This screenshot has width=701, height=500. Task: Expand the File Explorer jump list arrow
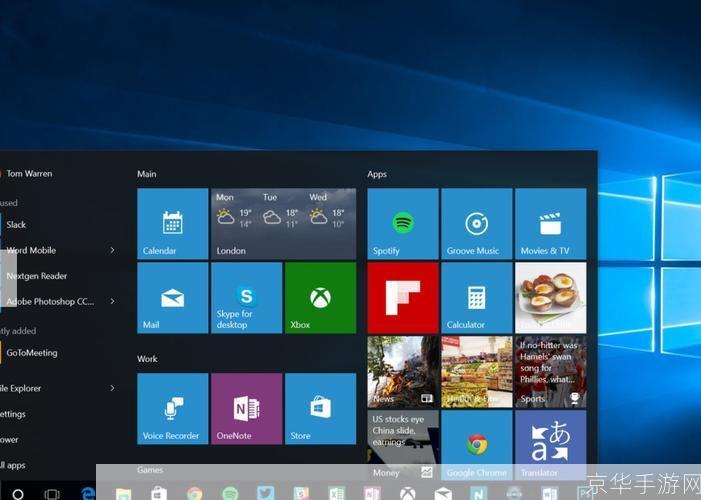click(x=112, y=388)
